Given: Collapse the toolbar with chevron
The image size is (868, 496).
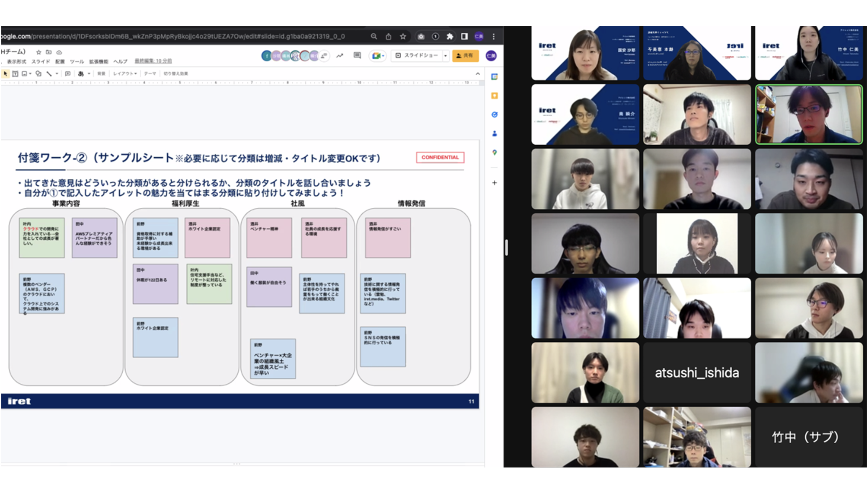Looking at the screenshot, I should [478, 74].
